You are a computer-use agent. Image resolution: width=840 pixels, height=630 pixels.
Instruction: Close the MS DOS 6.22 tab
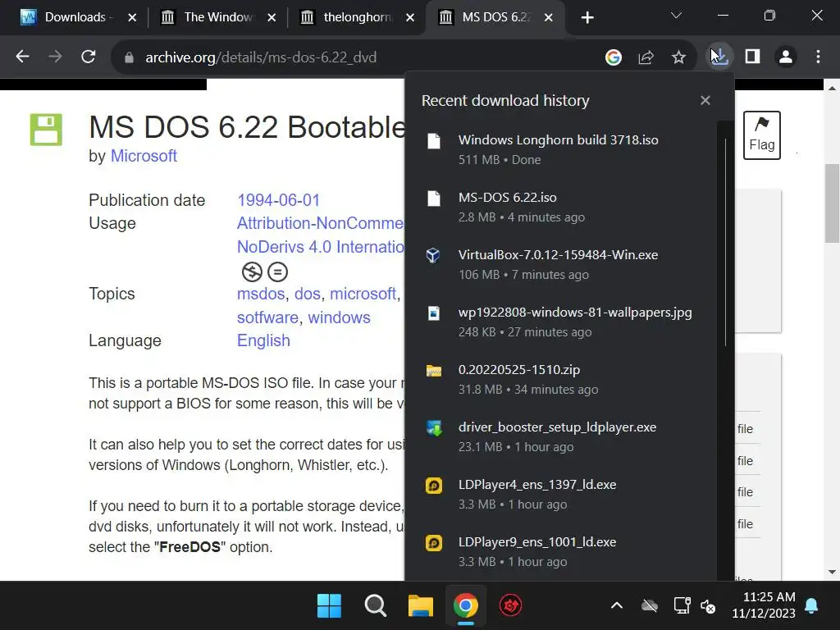[x=549, y=18]
